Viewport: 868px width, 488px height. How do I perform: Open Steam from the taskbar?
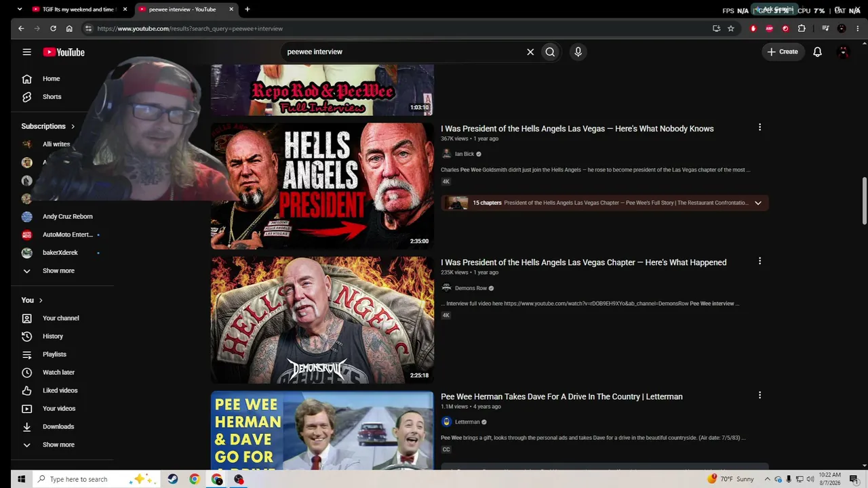[x=173, y=479]
